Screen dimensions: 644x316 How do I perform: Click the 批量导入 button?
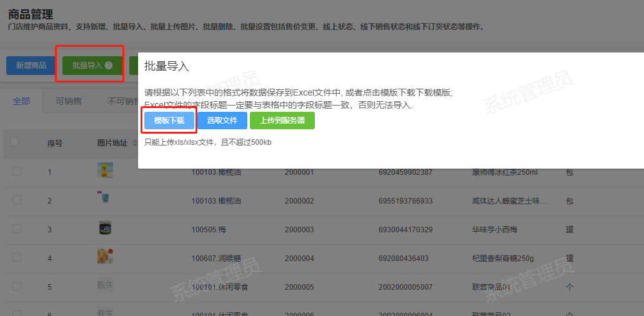click(92, 65)
